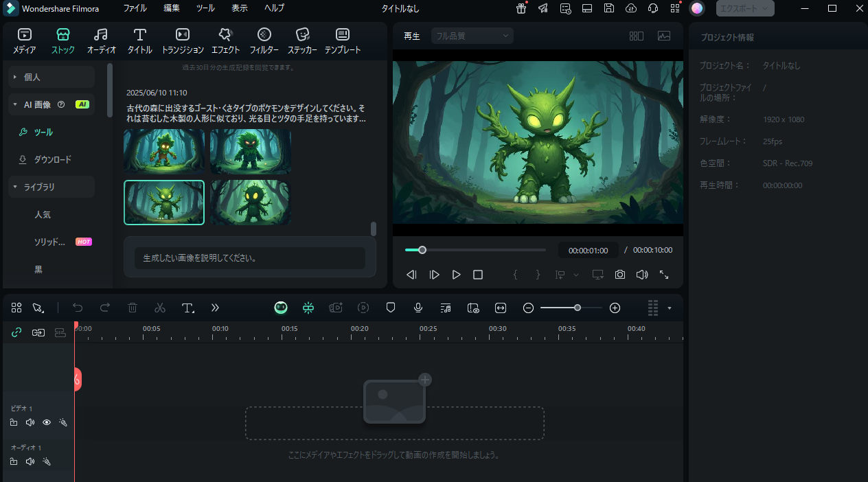Viewport: 868px width, 482px height.
Task: Mute the ビデオ 1 track
Action: 30,422
